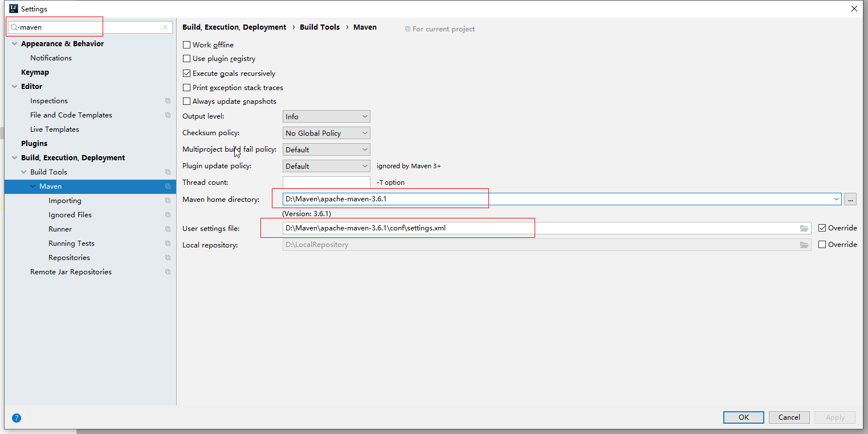This screenshot has width=868, height=434.
Task: Click project-level icon beside Inspections
Action: pos(168,101)
